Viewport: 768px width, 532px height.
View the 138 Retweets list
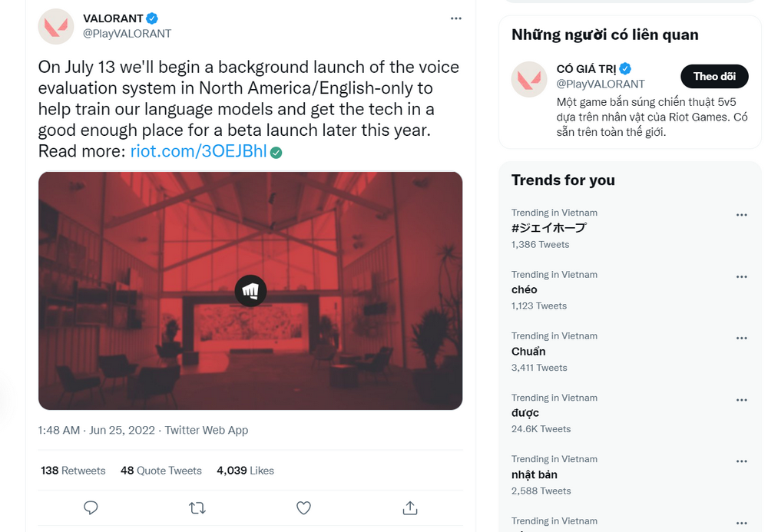(x=73, y=471)
